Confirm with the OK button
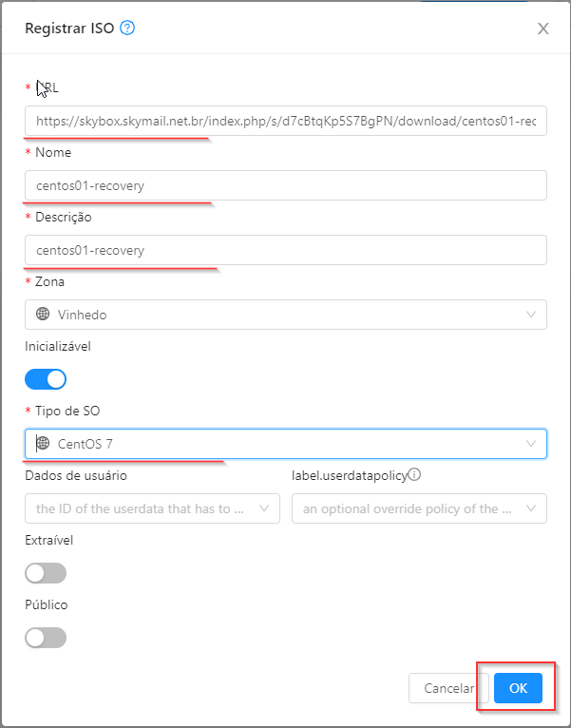 (x=518, y=687)
